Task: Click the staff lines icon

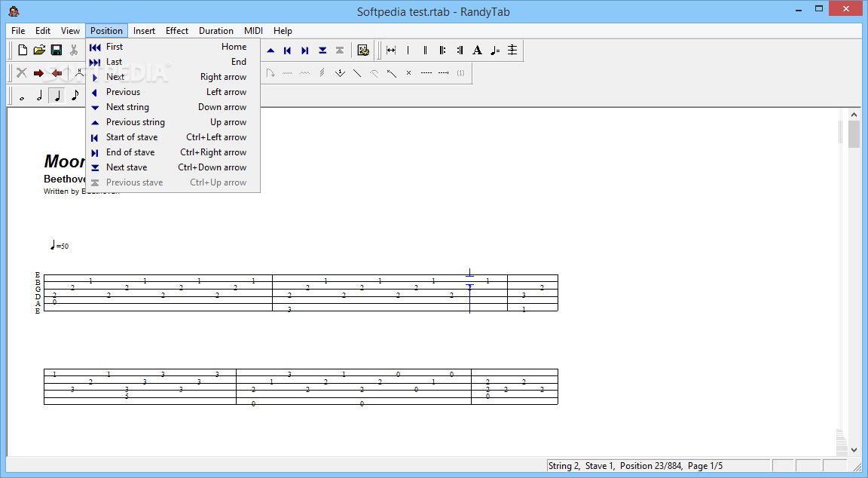Action: (x=512, y=51)
